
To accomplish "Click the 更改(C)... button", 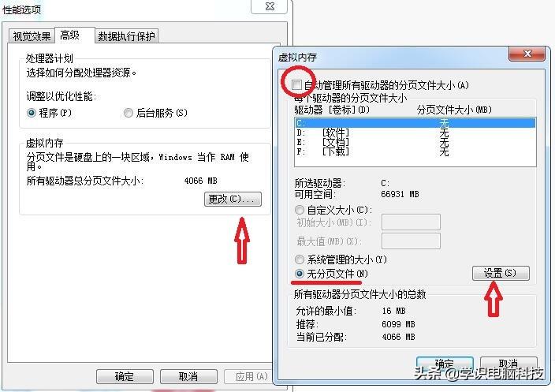I will (x=233, y=199).
